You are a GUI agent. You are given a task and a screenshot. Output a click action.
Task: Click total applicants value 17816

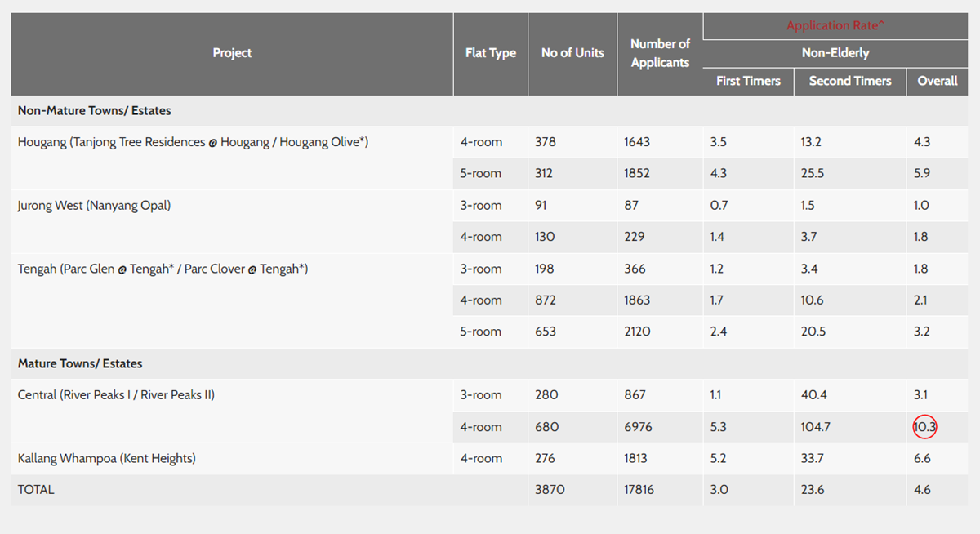click(639, 490)
